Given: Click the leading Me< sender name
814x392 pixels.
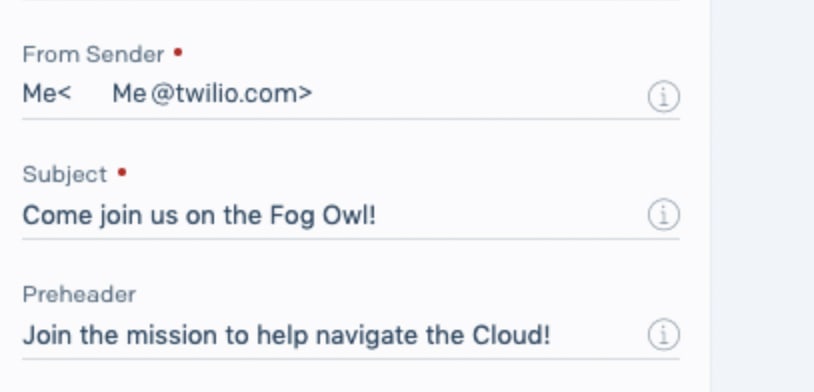Looking at the screenshot, I should [x=47, y=94].
